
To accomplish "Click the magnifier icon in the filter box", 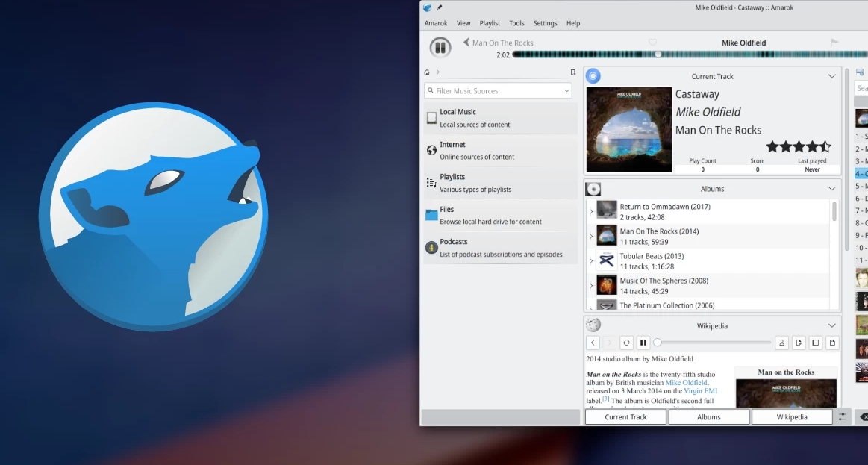I will coord(431,91).
